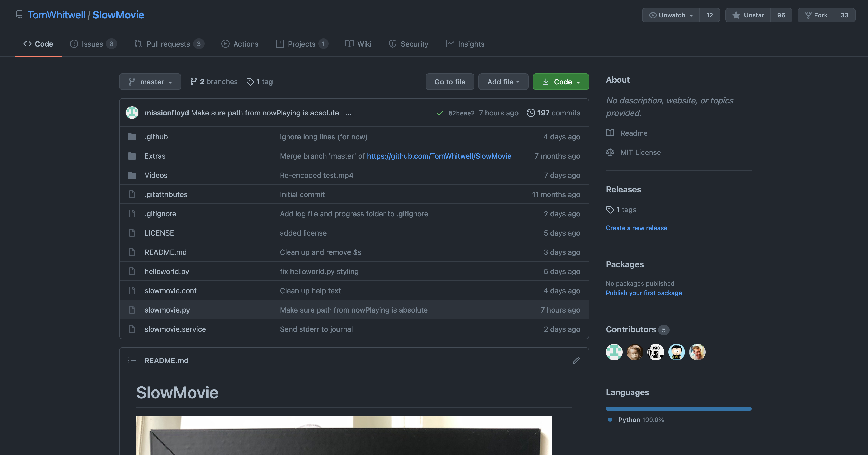Viewport: 868px width, 455px height.
Task: Unstar the SlowMovie repository
Action: (x=748, y=15)
